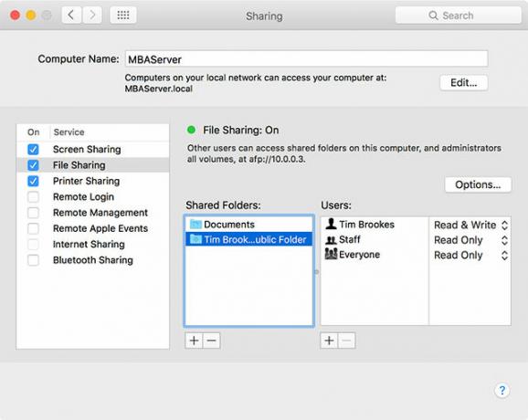Turn on Bluetooth Sharing checkbox
The image size is (528, 420).
pyautogui.click(x=33, y=260)
